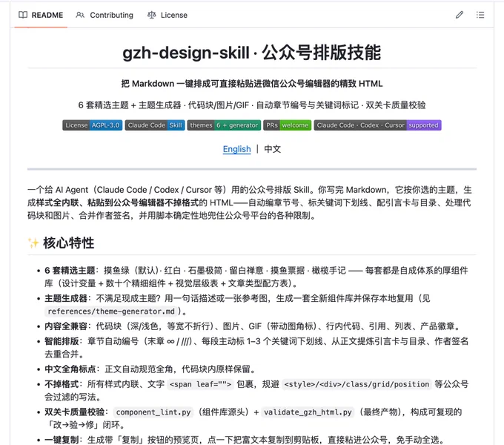This screenshot has height=445, width=504.
Task: Click the book icon beside README
Action: (23, 15)
